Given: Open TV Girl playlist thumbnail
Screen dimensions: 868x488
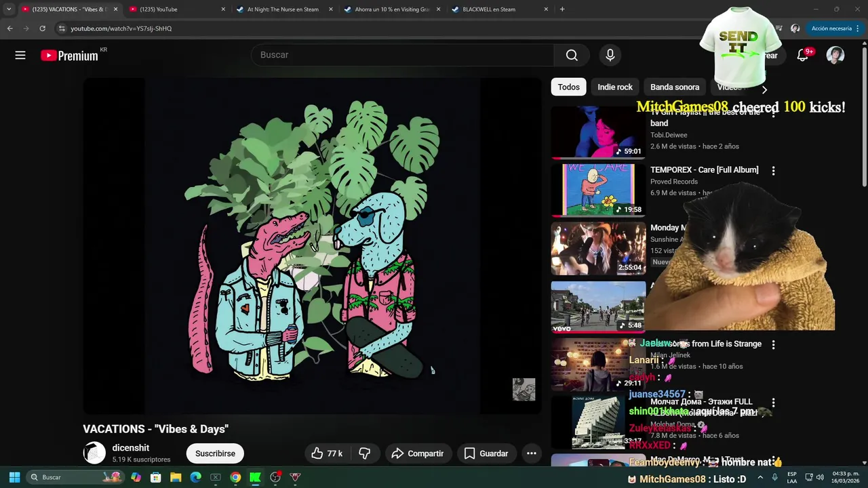Looking at the screenshot, I should pos(598,133).
